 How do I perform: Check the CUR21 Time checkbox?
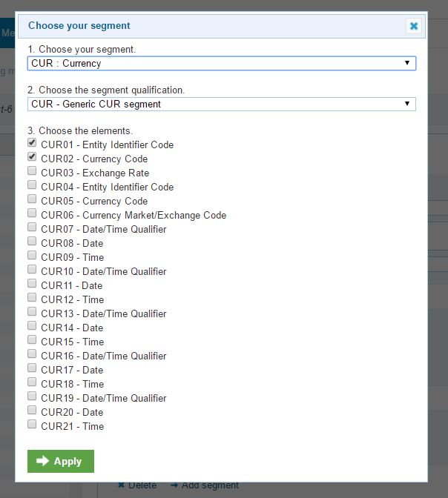coord(32,425)
